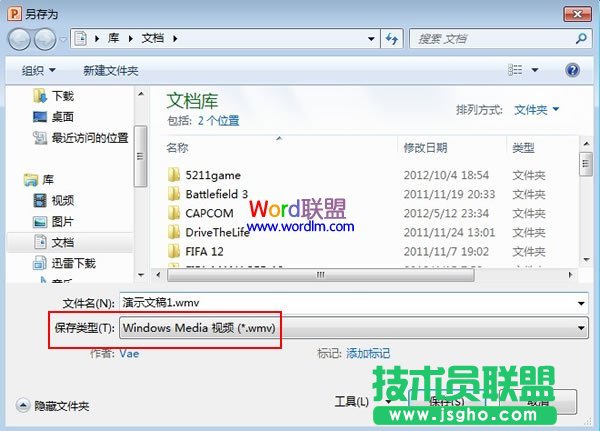The width and height of the screenshot is (600, 431).
Task: Click the horizontal scrollbar thumb
Action: [x=321, y=275]
